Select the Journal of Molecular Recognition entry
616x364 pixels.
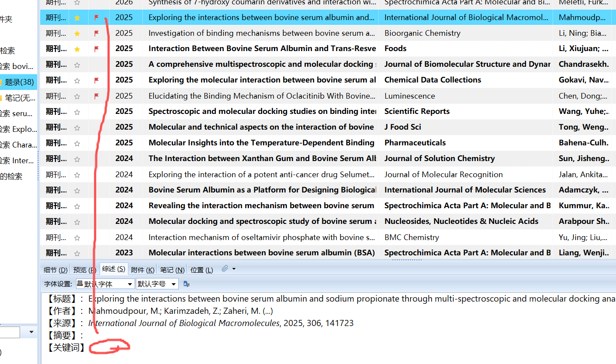pos(262,175)
